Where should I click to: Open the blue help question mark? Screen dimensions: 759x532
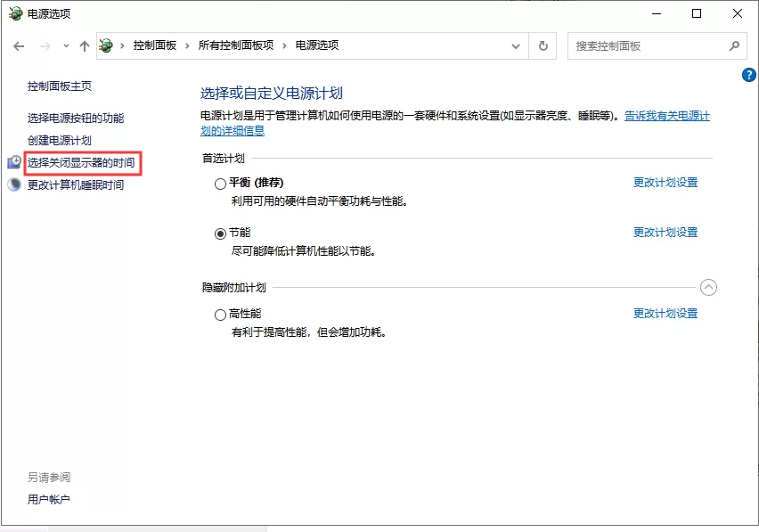[x=747, y=75]
